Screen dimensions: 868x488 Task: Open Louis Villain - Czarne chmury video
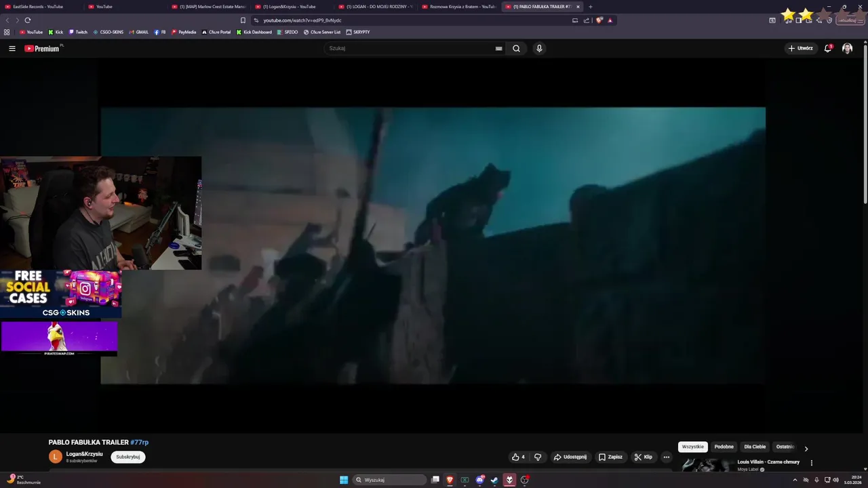coord(768,462)
